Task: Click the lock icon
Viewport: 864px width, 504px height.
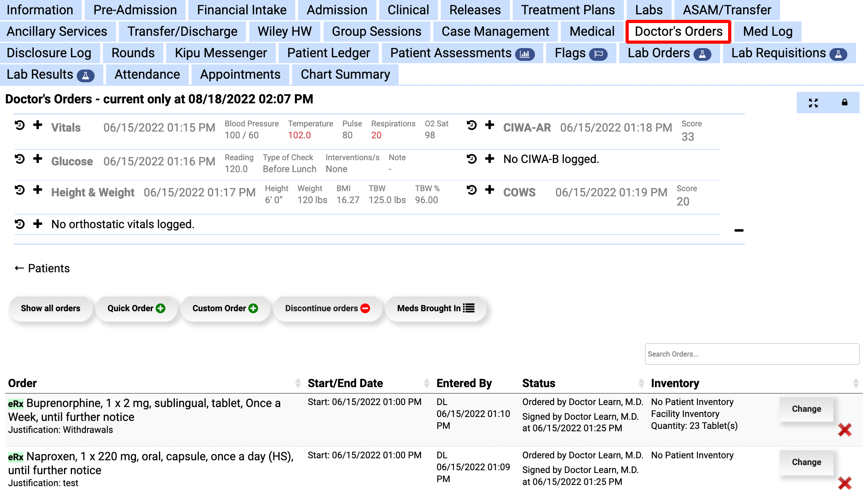Action: click(845, 103)
